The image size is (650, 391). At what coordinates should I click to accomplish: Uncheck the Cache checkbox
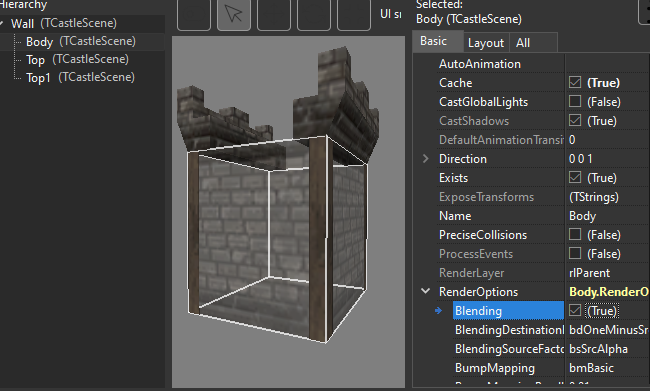pyautogui.click(x=575, y=82)
